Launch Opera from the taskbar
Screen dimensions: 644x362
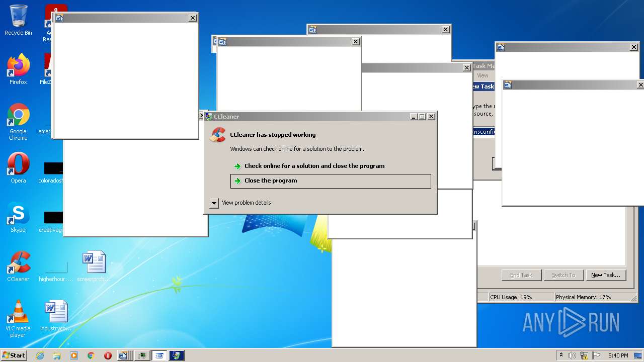(108, 355)
